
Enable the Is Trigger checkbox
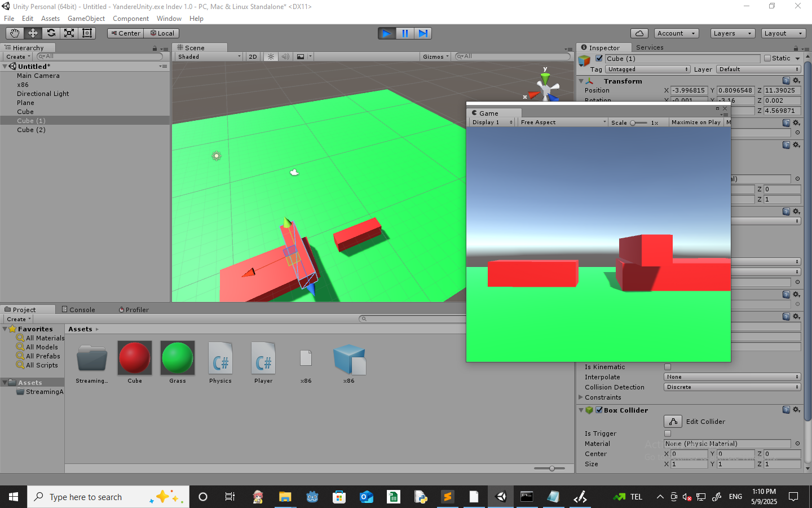tap(668, 433)
